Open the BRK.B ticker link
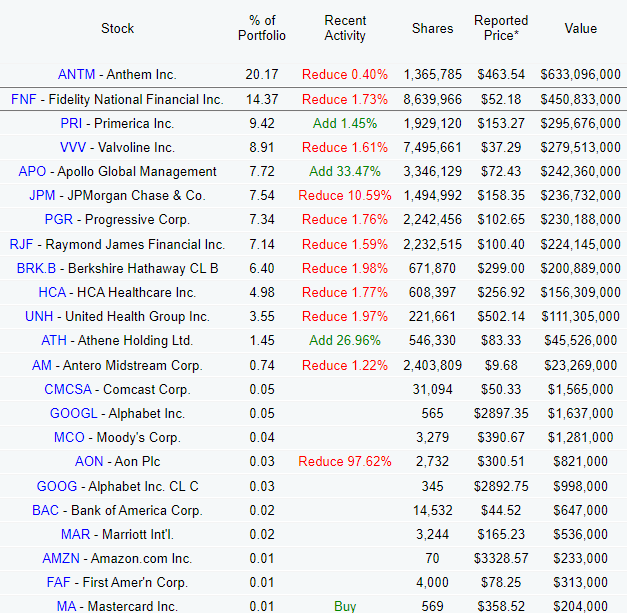This screenshot has height=613, width=629. [36, 268]
